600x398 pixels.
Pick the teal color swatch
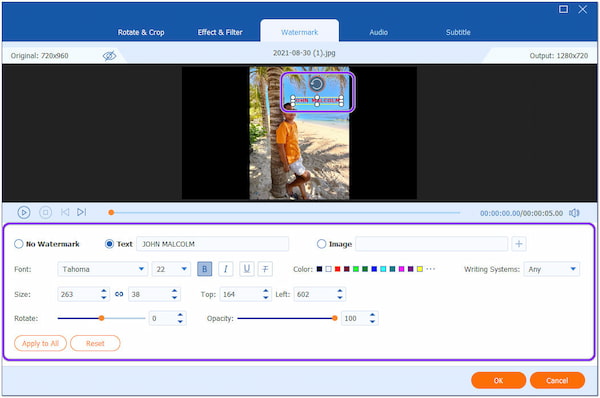tap(392, 269)
